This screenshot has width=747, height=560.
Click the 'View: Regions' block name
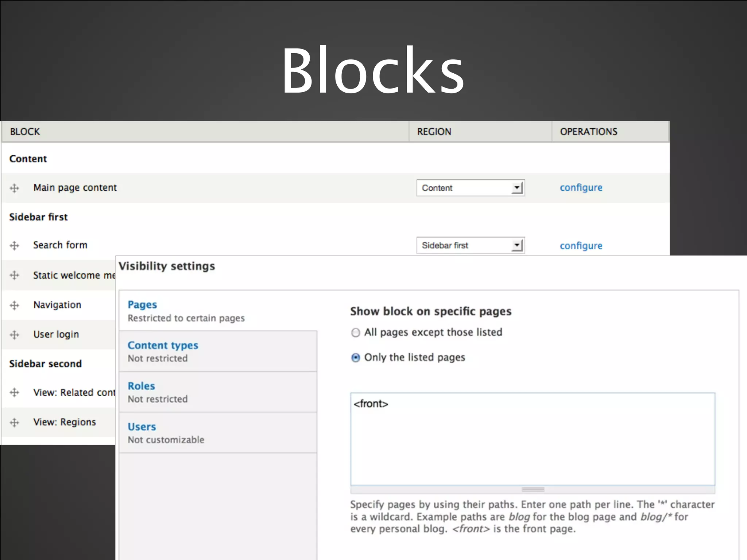coord(65,422)
